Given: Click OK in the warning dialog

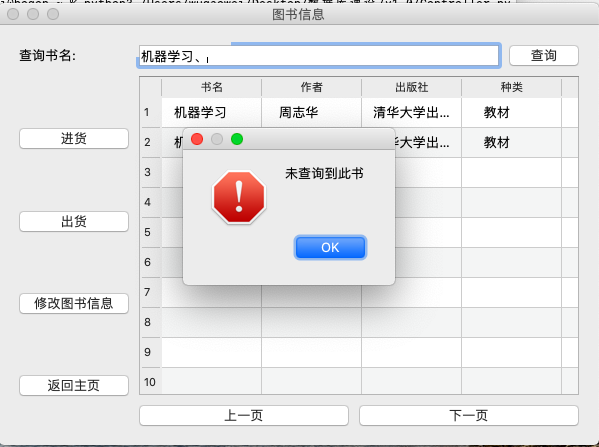Looking at the screenshot, I should click(x=330, y=248).
